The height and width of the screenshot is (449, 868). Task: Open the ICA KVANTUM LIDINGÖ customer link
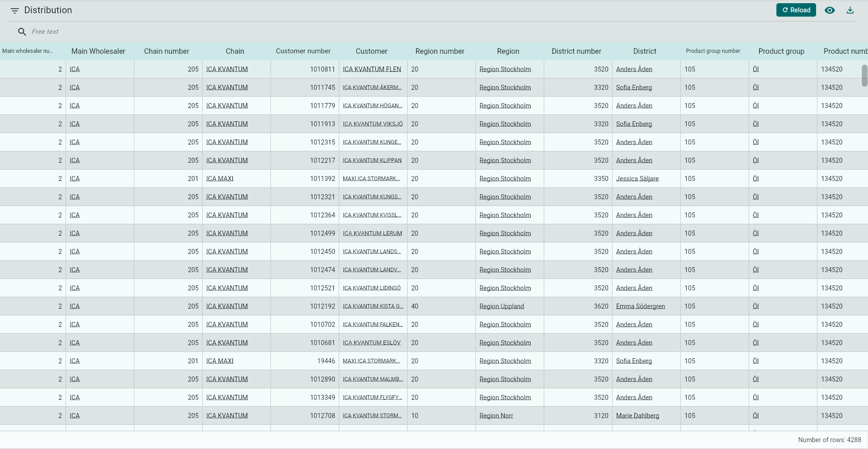(372, 288)
